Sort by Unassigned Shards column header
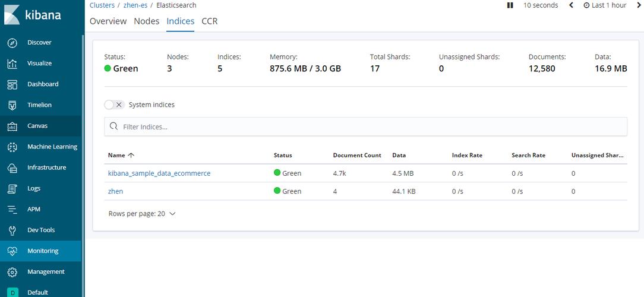 click(x=598, y=155)
